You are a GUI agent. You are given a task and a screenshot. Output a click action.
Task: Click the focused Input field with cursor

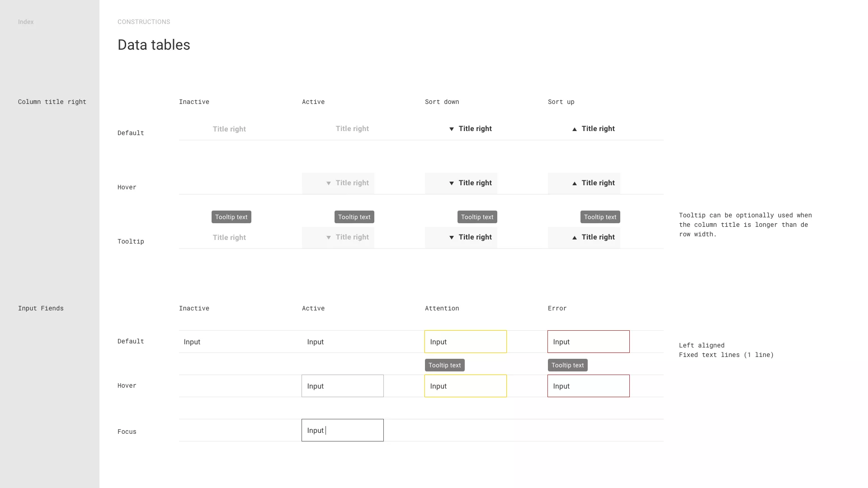342,430
